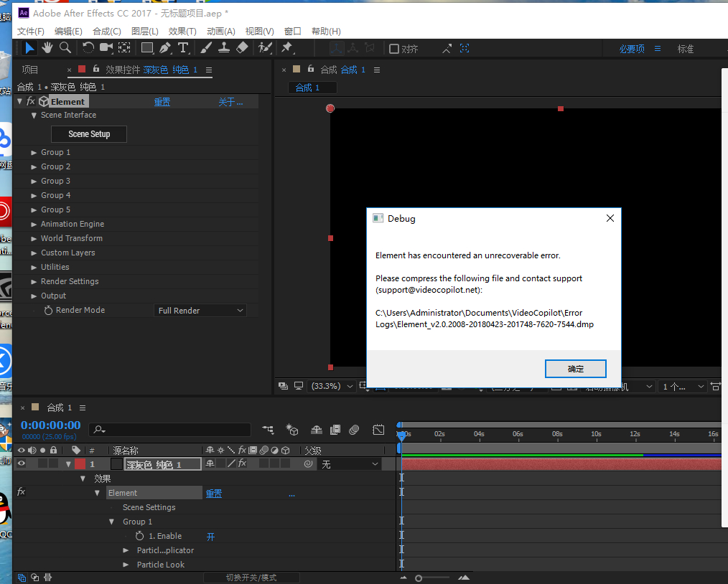Select the Zoom magnifier tool
728x584 pixels.
(x=65, y=48)
